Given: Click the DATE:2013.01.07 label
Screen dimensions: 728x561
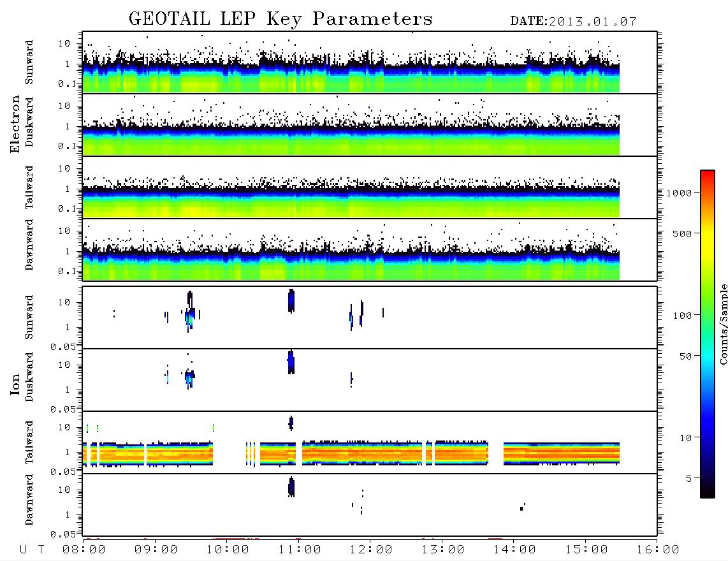Looking at the screenshot, I should point(573,22).
